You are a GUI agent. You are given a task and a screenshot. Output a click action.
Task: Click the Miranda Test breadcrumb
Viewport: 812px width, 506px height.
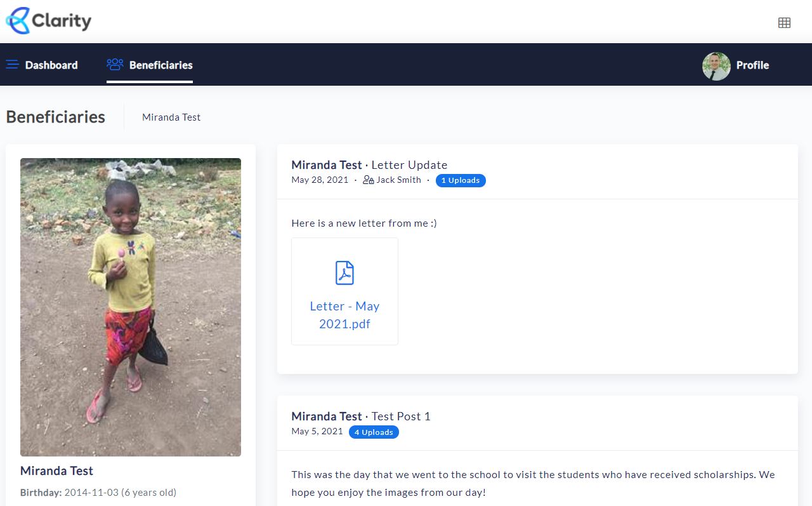[171, 117]
